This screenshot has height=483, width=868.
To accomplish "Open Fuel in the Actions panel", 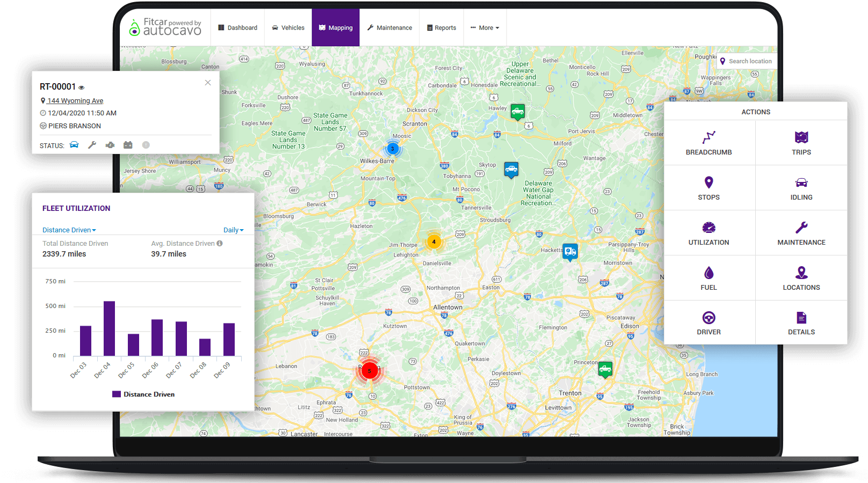I will click(709, 278).
